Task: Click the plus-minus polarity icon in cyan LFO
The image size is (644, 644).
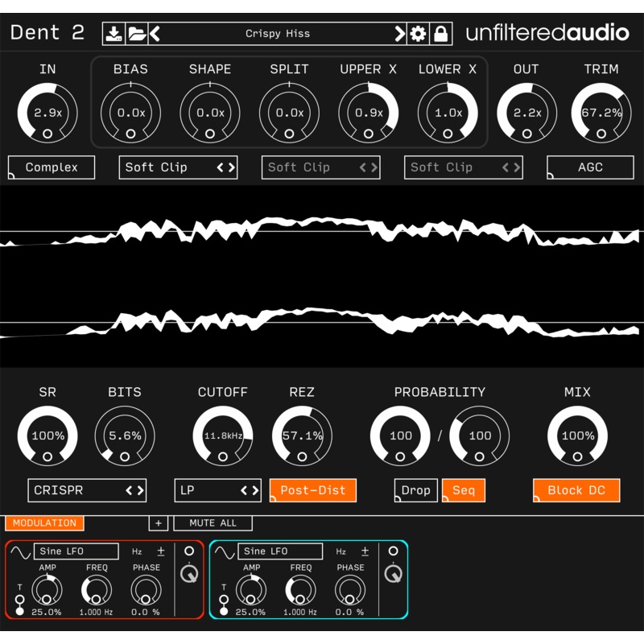Action: (x=365, y=551)
